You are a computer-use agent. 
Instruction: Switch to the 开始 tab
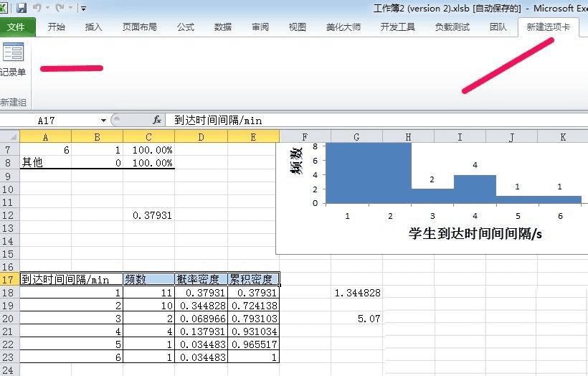pos(56,27)
